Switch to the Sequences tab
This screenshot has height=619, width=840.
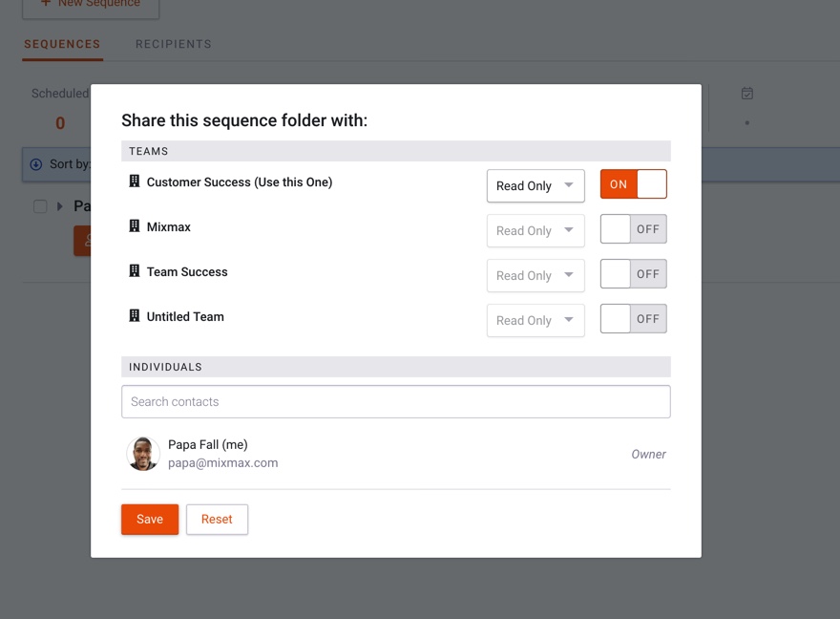(x=62, y=44)
